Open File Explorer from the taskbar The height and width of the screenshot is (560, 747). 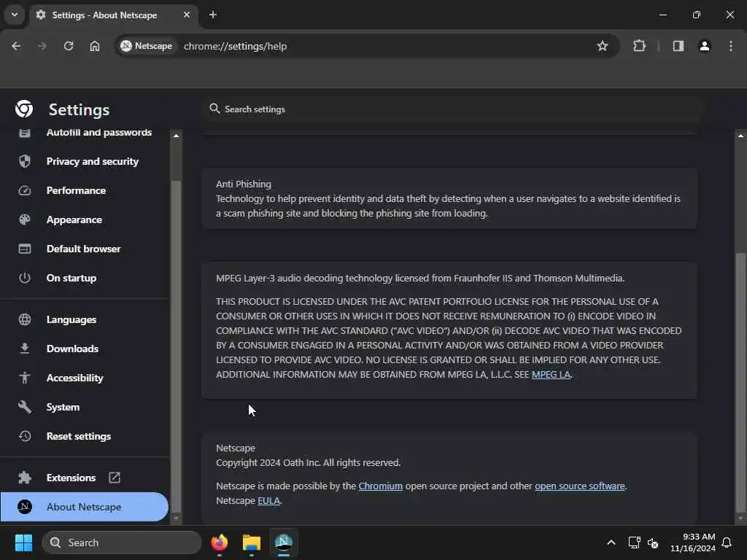[251, 542]
